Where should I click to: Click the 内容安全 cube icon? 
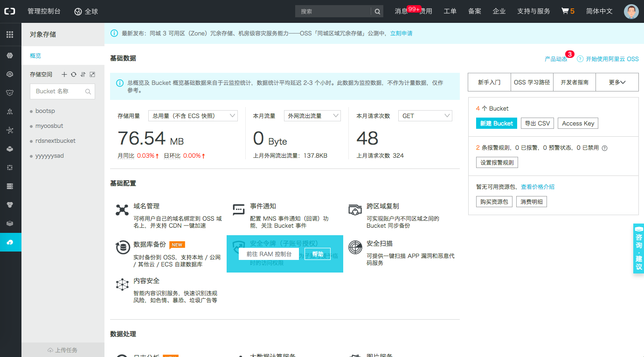122,284
